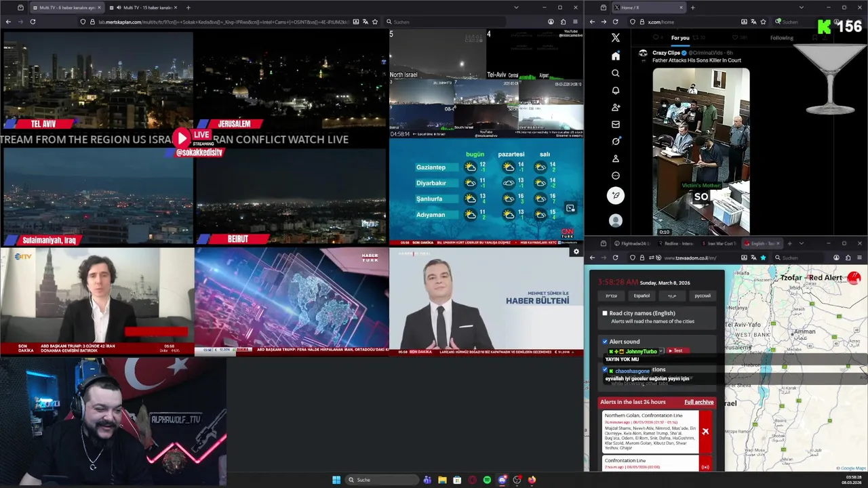Go back in the tzevaadom browser window
Viewport: 868px width, 488px height.
pyautogui.click(x=592, y=258)
